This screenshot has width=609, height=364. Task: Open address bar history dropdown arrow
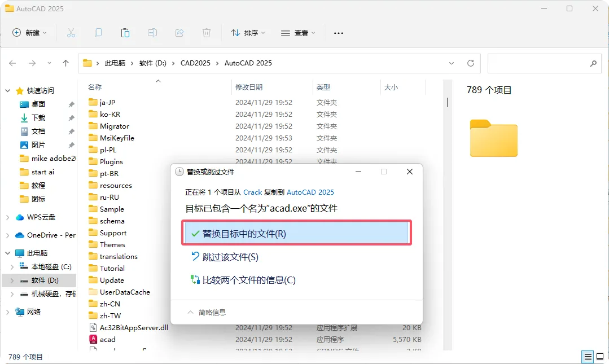click(452, 63)
